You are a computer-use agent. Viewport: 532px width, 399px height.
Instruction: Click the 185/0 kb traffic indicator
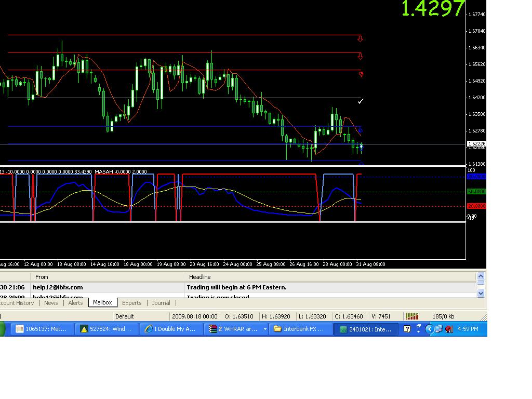[443, 316]
